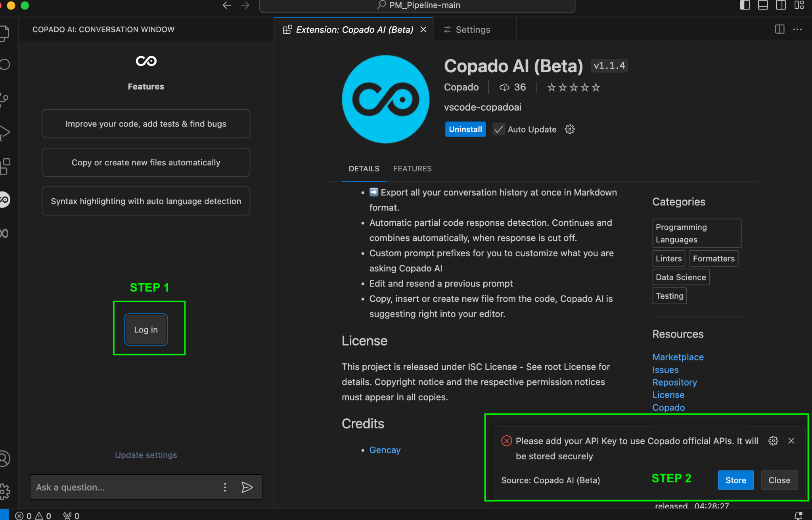Open Gencay credits link
Image resolution: width=812 pixels, height=520 pixels.
coord(385,450)
